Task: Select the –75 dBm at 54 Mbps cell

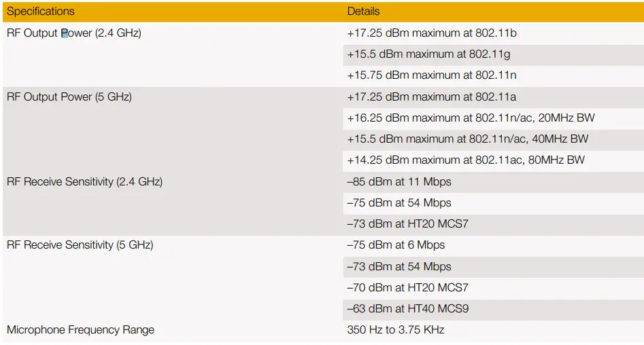Action: click(399, 202)
